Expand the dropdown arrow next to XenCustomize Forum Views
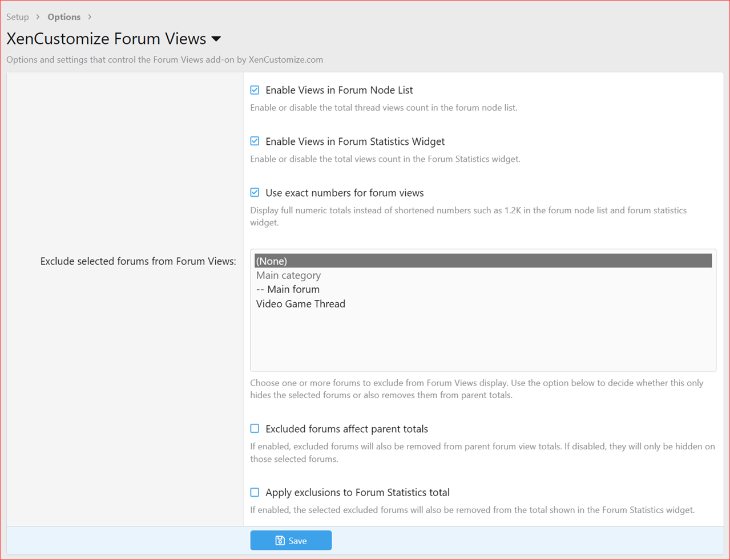 click(216, 39)
